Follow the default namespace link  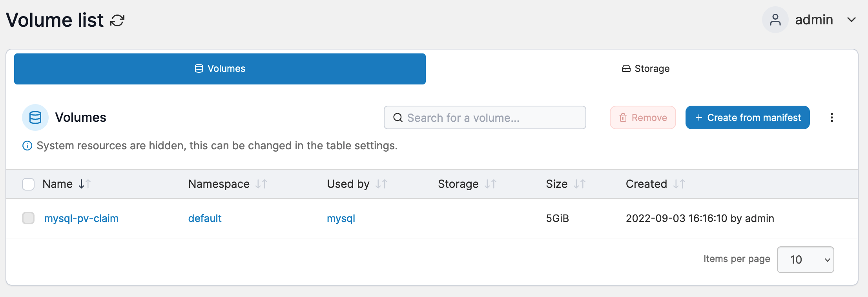(x=205, y=218)
